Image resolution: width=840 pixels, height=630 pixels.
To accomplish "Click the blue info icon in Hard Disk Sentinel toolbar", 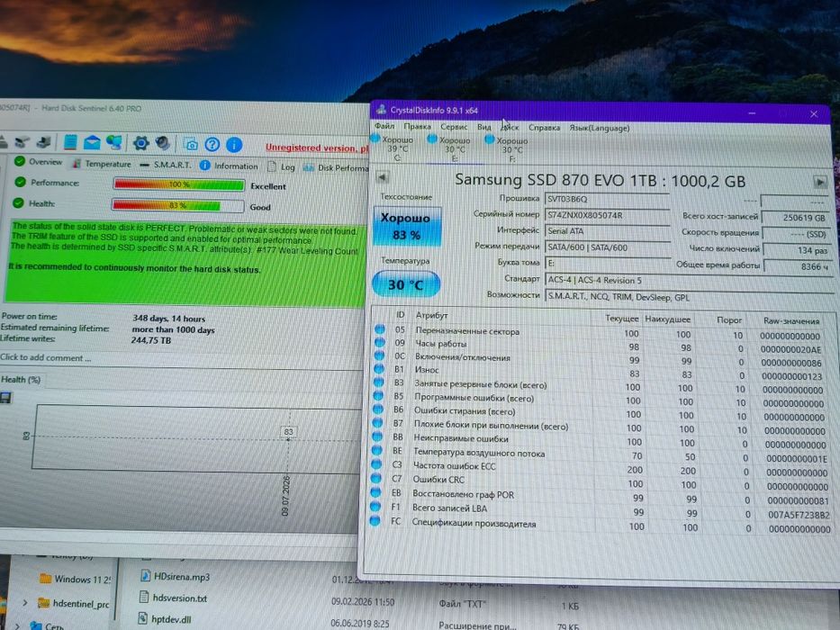I will (234, 145).
